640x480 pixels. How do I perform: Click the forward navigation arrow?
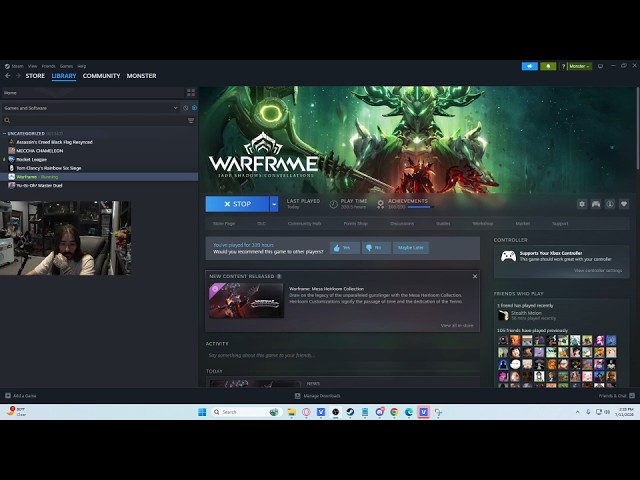point(18,76)
